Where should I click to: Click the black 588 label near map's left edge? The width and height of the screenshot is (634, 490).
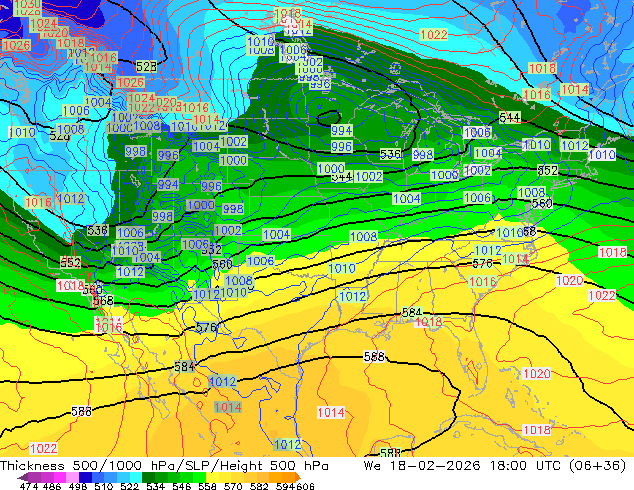pos(81,412)
